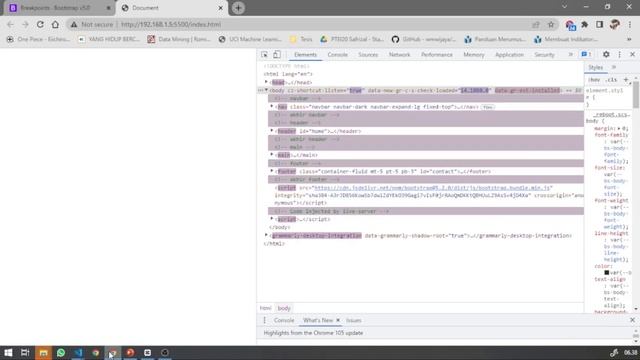Expand the last script element
The image size is (640, 360).
tap(272, 219)
